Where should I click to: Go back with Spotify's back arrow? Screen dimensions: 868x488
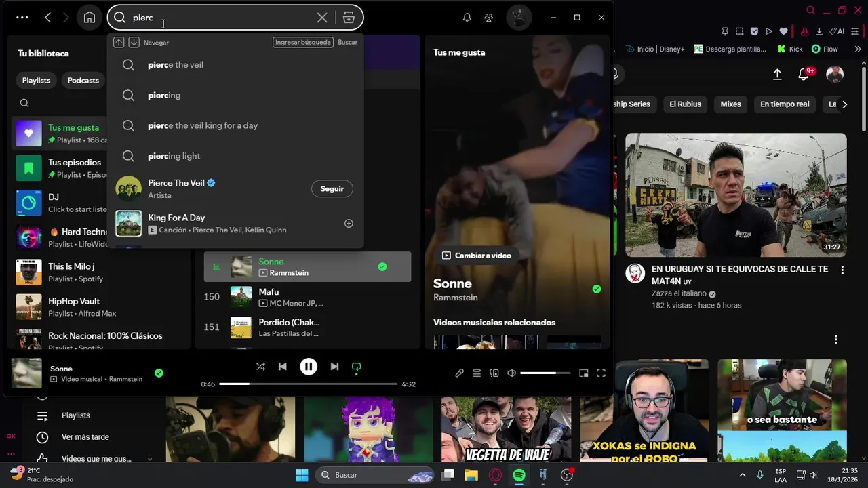(x=47, y=18)
